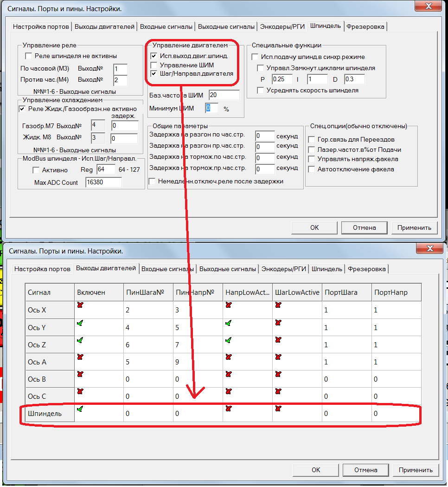Image resolution: width=448 pixels, height=487 pixels.
Task: Click Отмена in the bottom settings window
Action: coord(366,470)
